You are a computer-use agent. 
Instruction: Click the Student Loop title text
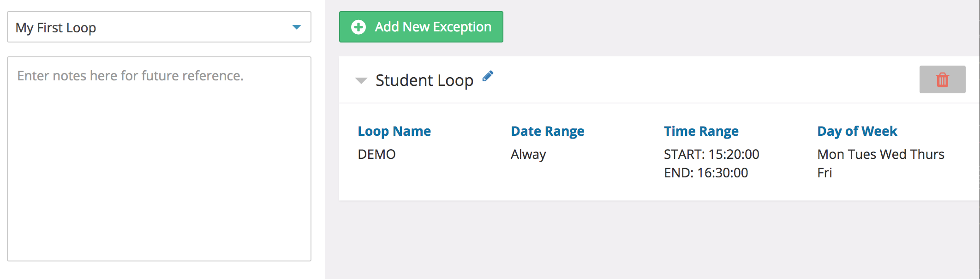(424, 80)
